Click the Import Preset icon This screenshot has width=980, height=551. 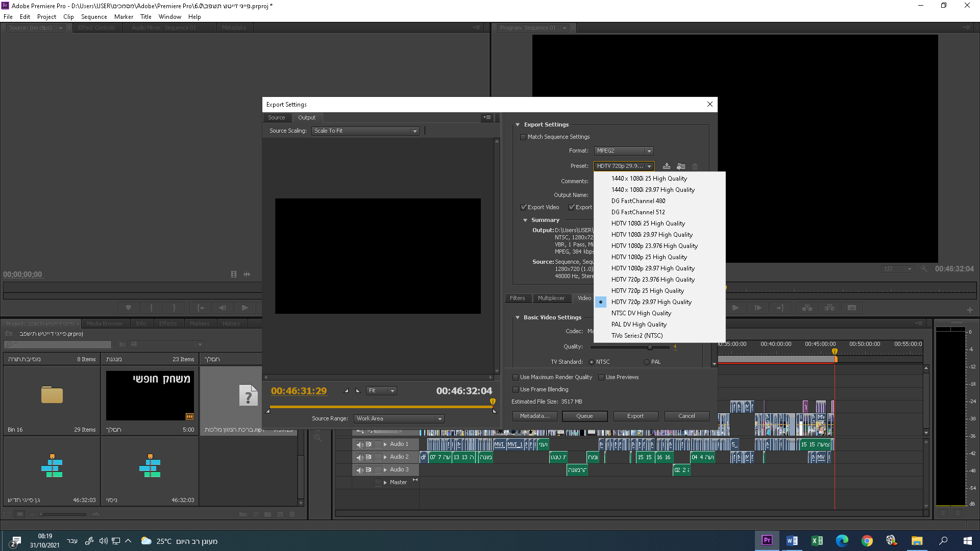point(681,166)
